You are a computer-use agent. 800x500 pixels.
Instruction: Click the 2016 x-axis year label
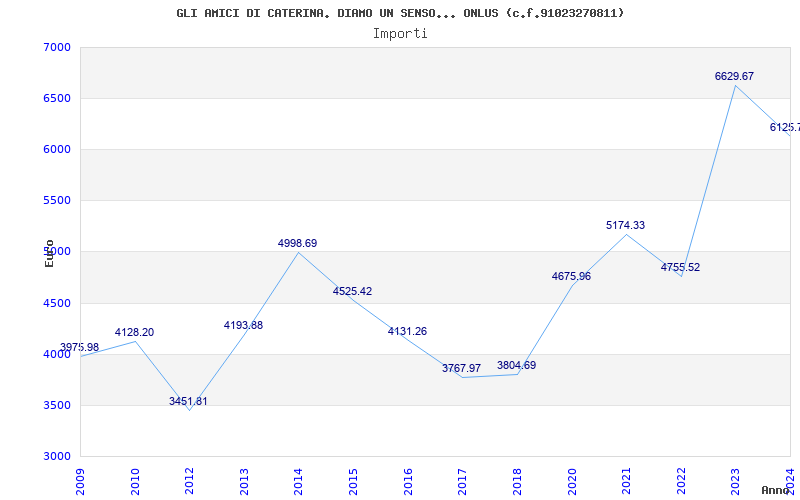[x=408, y=482]
